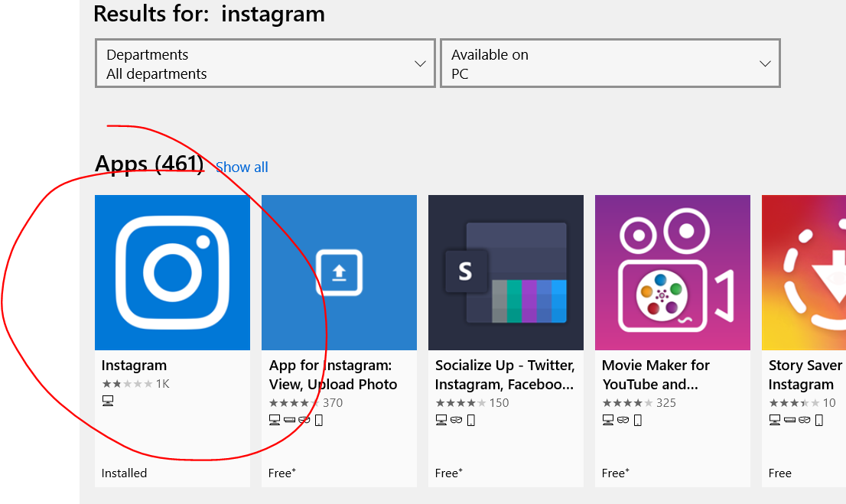Open App for Instagram upload tile image
The width and height of the screenshot is (846, 504).
click(339, 272)
